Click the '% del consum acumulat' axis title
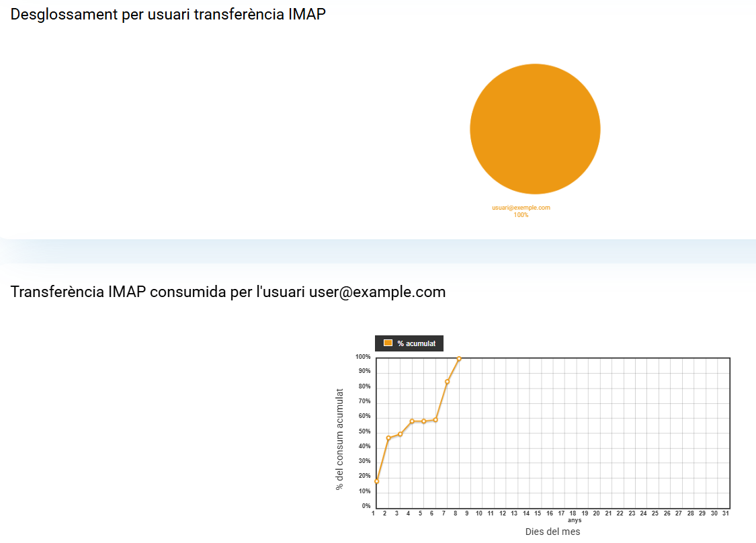The width and height of the screenshot is (756, 543). pyautogui.click(x=339, y=439)
